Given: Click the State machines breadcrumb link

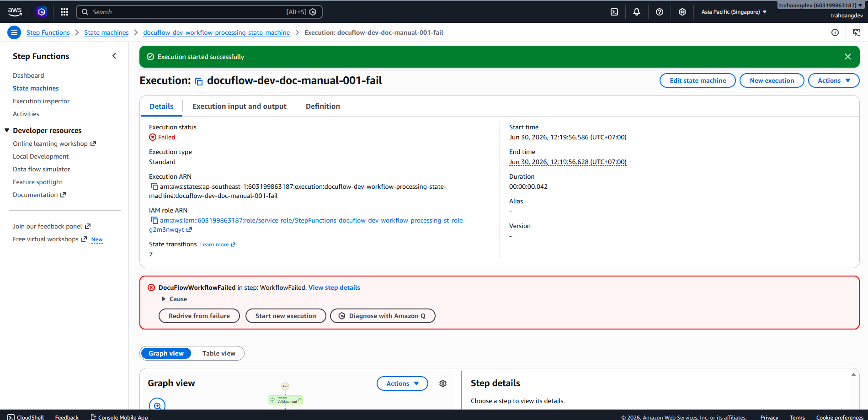Looking at the screenshot, I should tap(107, 32).
